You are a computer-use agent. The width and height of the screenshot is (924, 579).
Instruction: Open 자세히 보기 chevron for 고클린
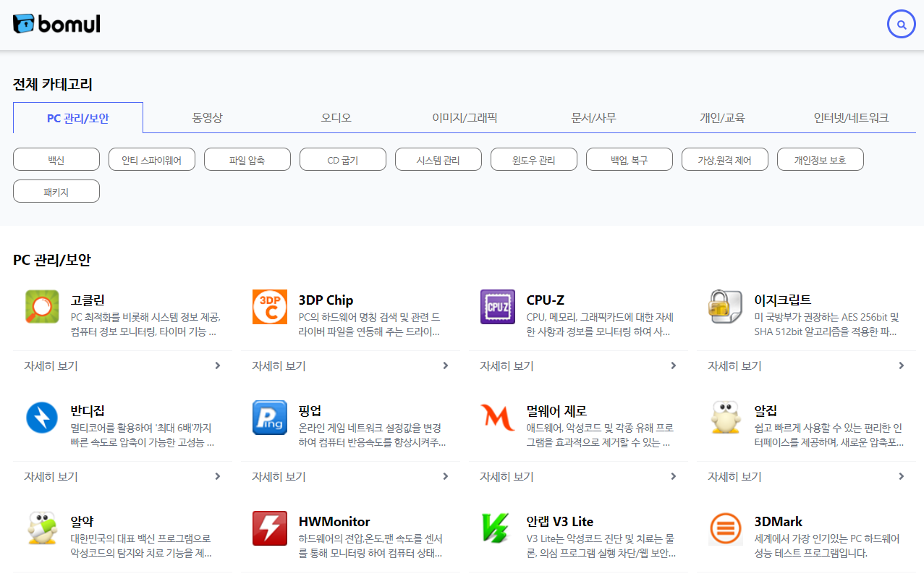[x=218, y=365]
